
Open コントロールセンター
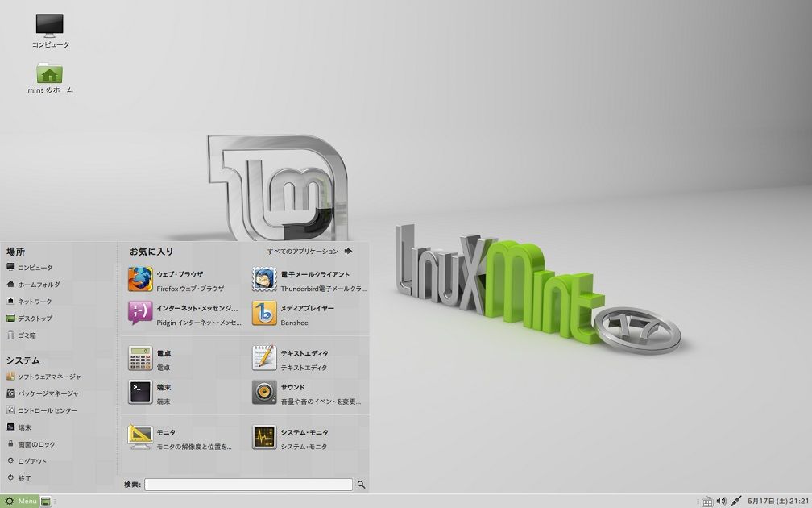point(42,410)
